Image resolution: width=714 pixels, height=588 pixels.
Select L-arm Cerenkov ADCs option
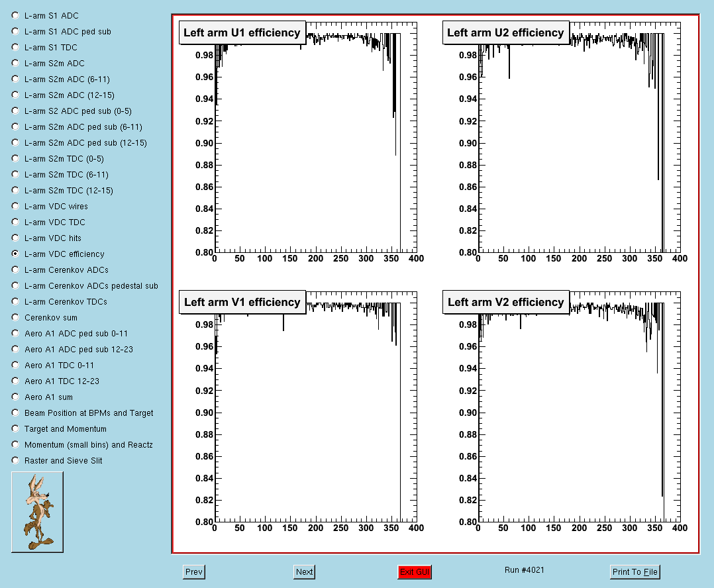pos(15,270)
